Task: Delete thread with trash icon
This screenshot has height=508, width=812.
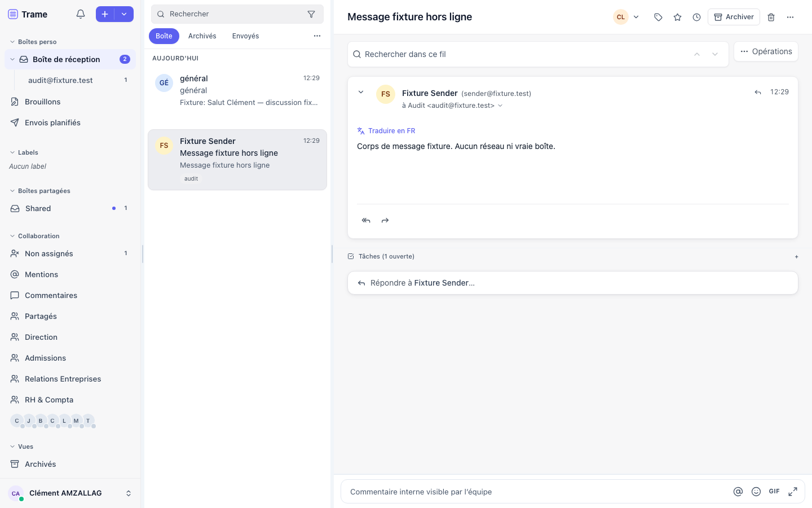Action: click(771, 17)
